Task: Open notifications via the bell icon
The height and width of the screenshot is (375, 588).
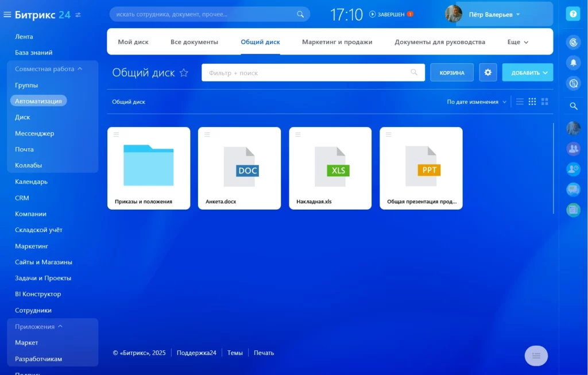Action: pyautogui.click(x=573, y=63)
